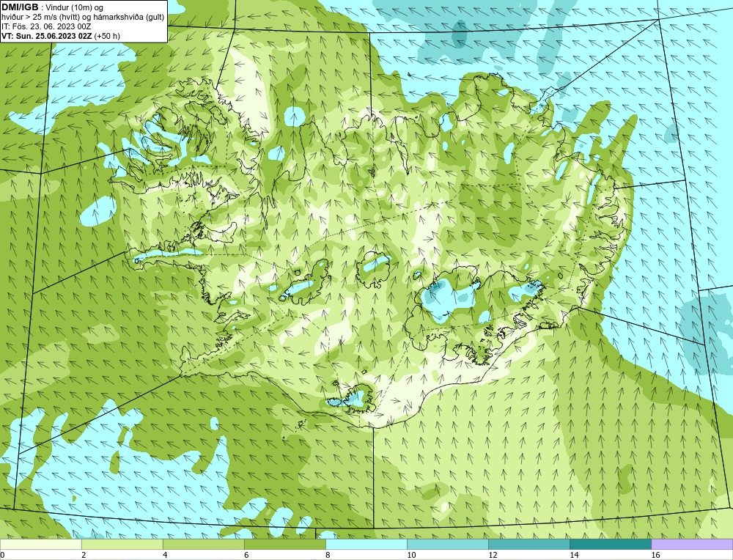733x560 pixels.
Task: Click the 10–12 m/s cyan legend swatch
Action: [447, 544]
